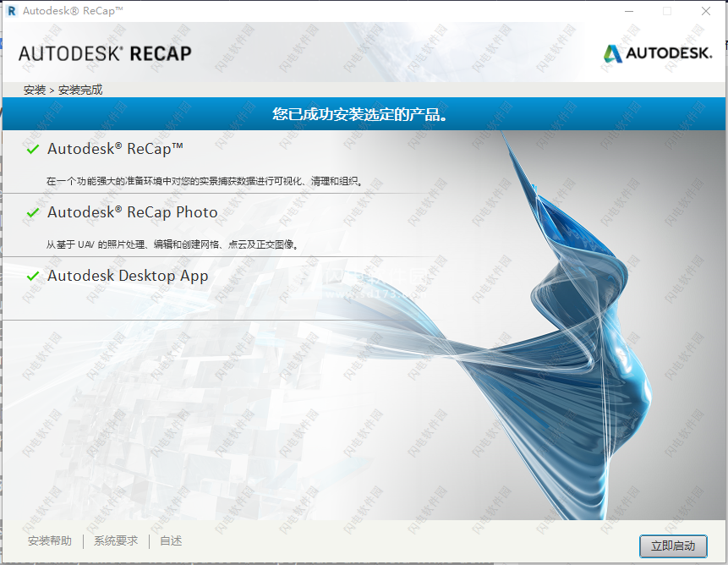Click the green checkmark beside Autodesk® ReCap™
728x565 pixels.
click(x=33, y=150)
